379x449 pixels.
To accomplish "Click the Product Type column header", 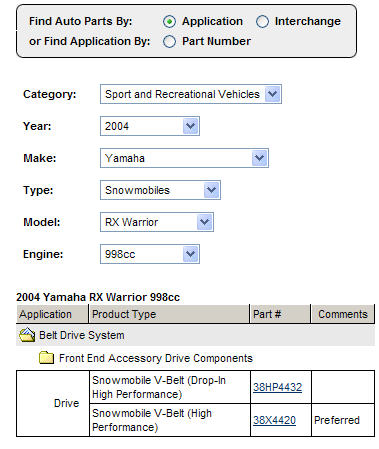I will pos(169,314).
